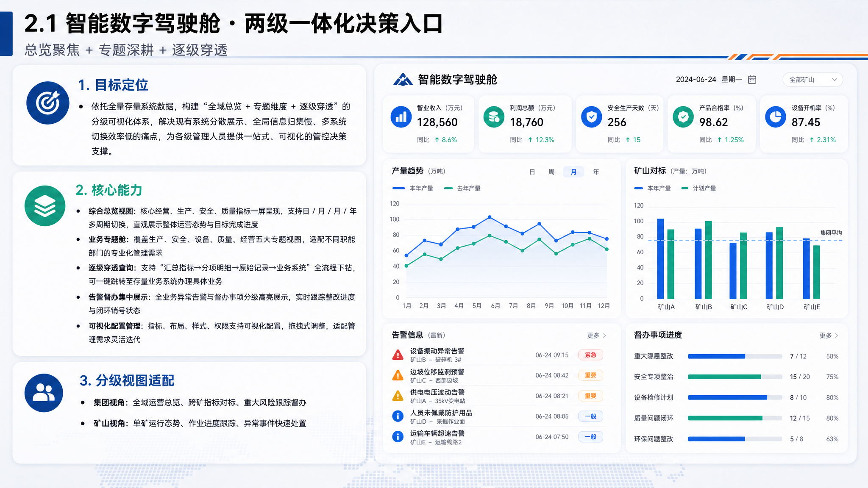This screenshot has height=488, width=868.
Task: Click 设备检修计划 progress bar
Action: pos(735,397)
